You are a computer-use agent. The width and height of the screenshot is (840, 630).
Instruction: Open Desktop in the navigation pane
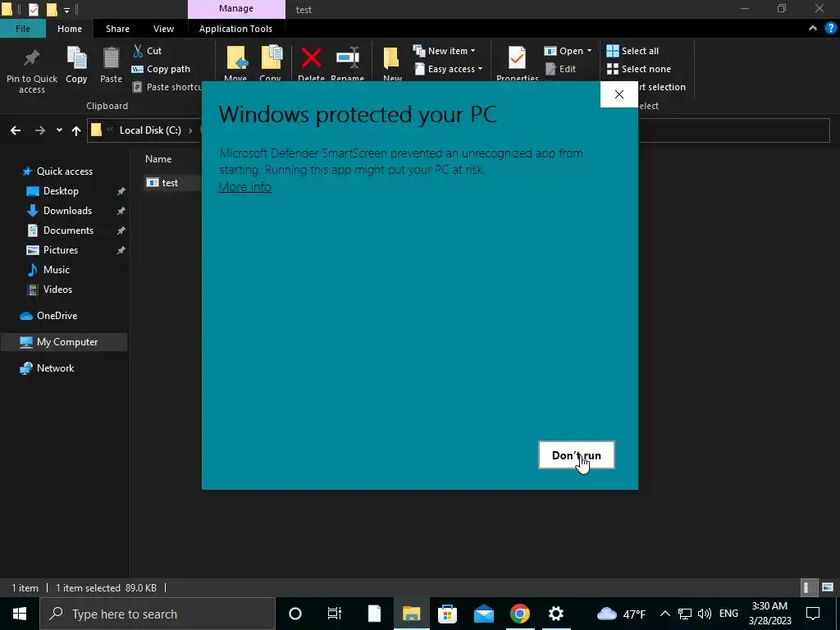pos(61,191)
